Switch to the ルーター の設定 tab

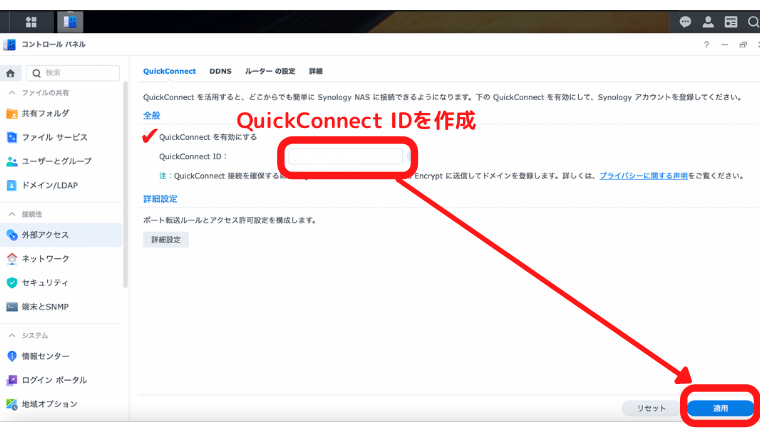(x=270, y=71)
